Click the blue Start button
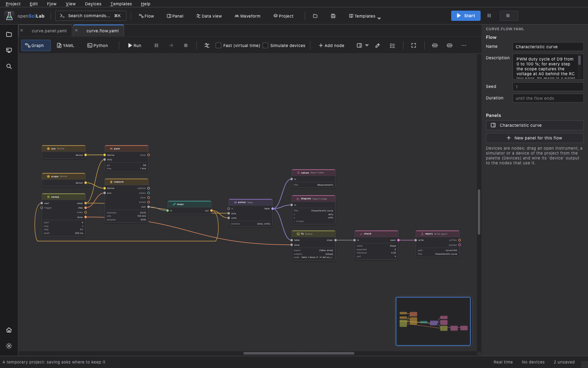Viewport: 588px width, 368px height. (466, 16)
